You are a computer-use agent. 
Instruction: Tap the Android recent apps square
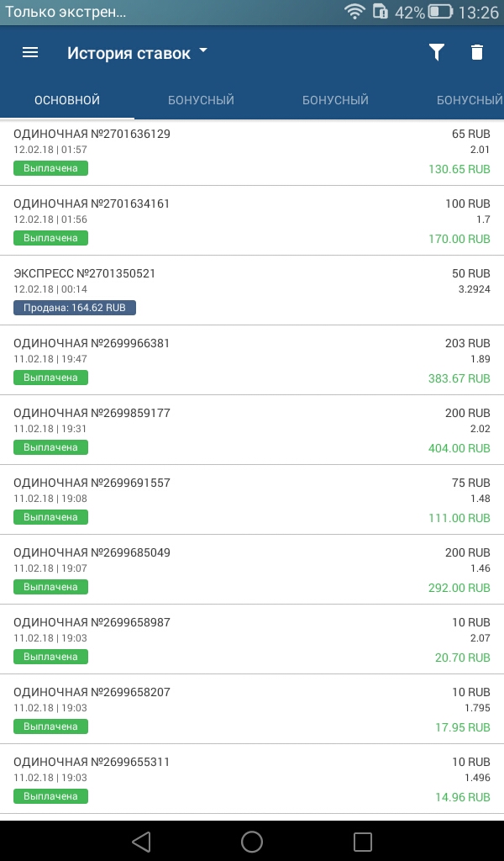pyautogui.click(x=362, y=841)
